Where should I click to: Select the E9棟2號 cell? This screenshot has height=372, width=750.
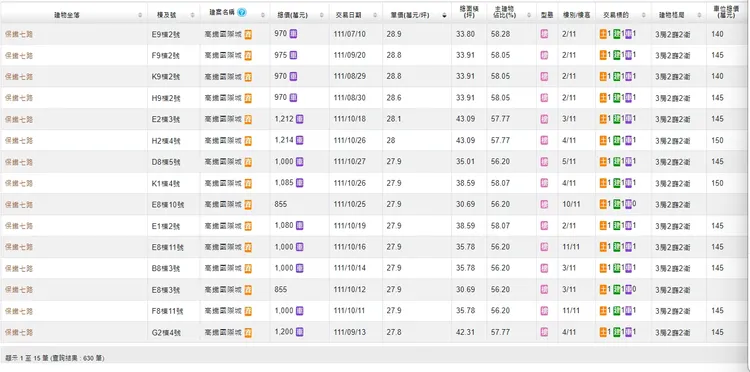pos(174,34)
